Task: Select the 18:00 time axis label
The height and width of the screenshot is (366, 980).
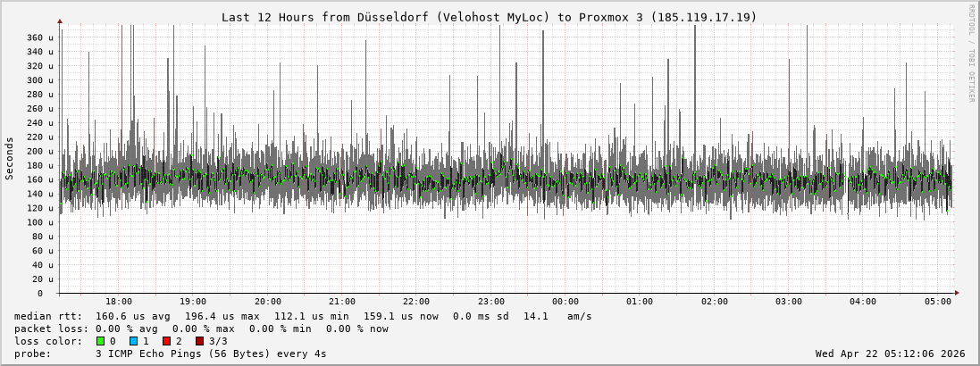Action: [x=119, y=302]
